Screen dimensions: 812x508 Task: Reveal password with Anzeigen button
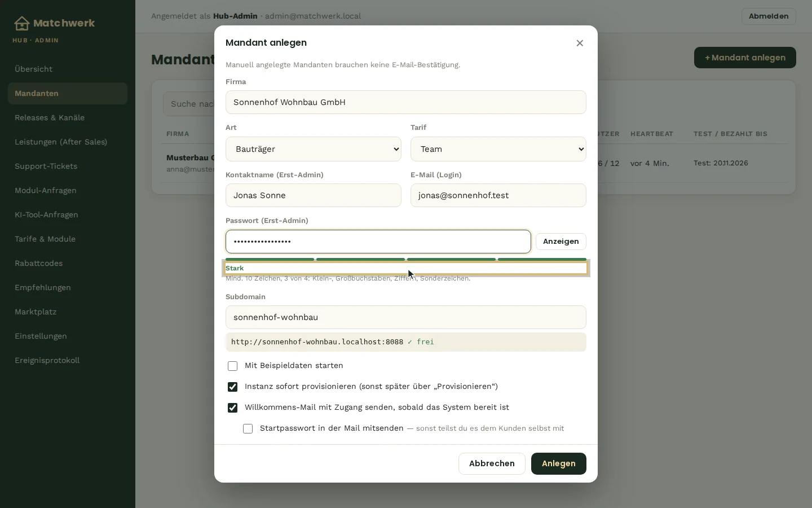561,242
